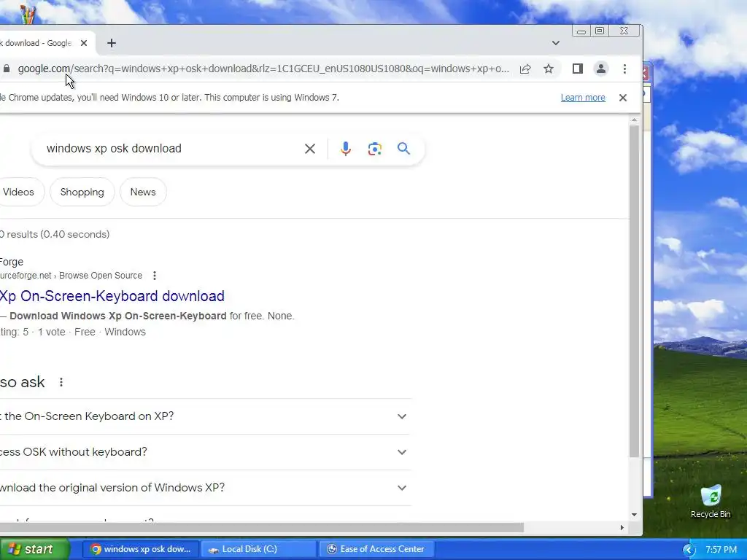Image resolution: width=747 pixels, height=560 pixels.
Task: Click the Google search text box
Action: pos(171,149)
